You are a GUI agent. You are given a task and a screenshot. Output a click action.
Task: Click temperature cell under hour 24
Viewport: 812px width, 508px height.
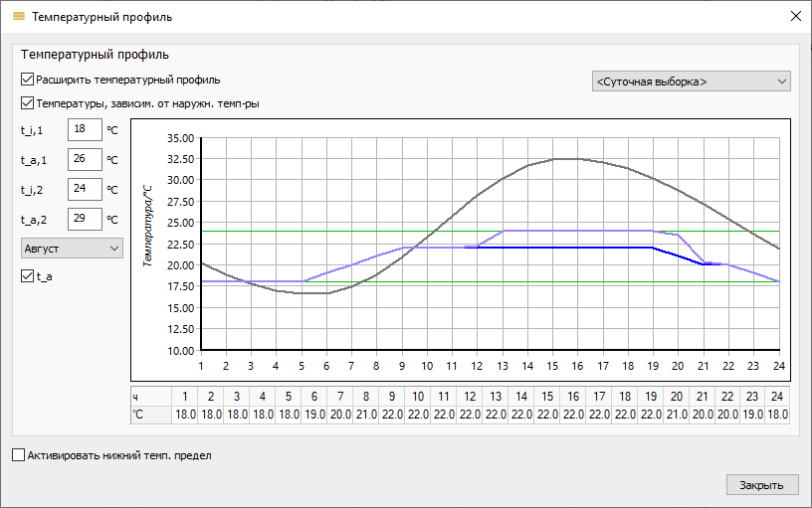point(777,415)
